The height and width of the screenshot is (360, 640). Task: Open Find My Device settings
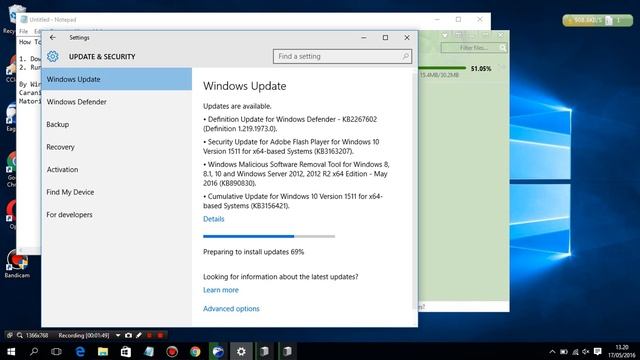click(117, 192)
